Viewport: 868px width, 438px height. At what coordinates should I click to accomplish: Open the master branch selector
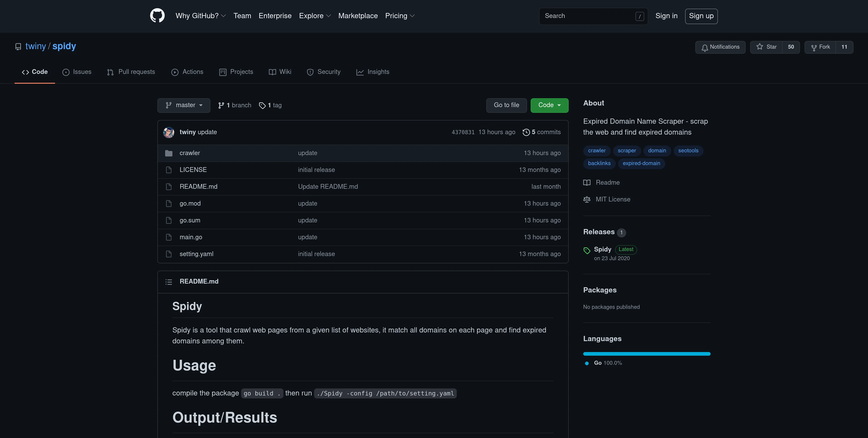184,105
